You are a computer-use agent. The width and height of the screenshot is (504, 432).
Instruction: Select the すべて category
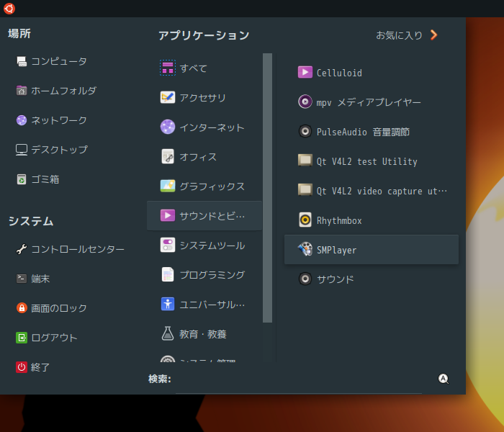[204, 68]
